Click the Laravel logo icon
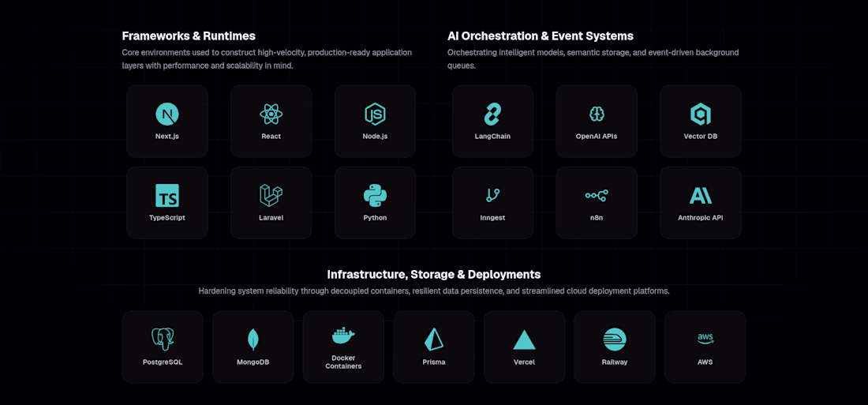Screen dimensions: 868x405 [271, 196]
